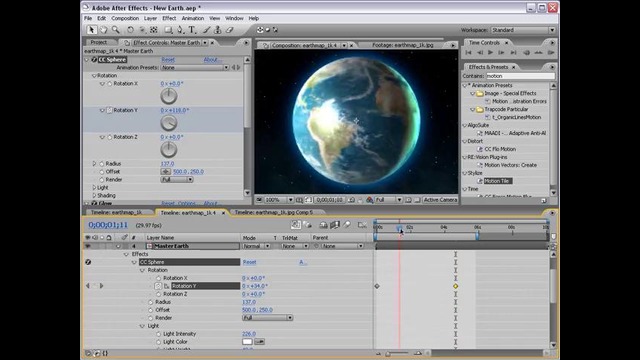This screenshot has width=640, height=360.
Task: Expand the Shading group in Effect Controls
Action: (x=94, y=196)
